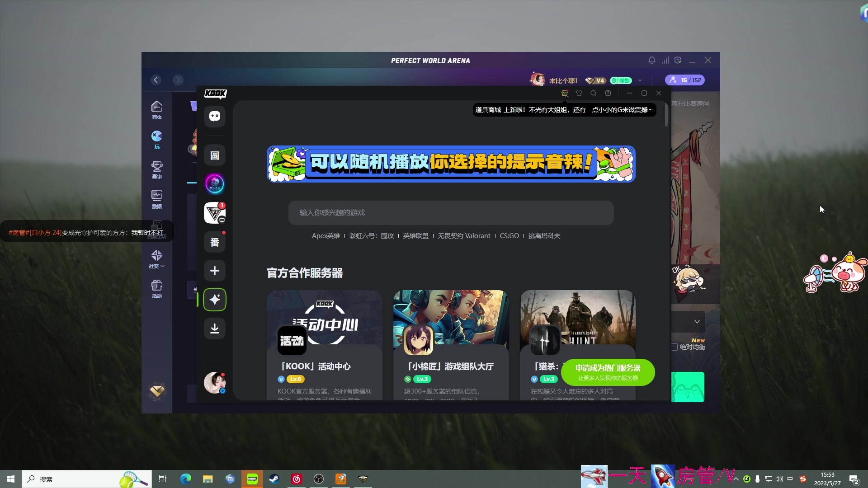The height and width of the screenshot is (488, 868).
Task: Open volume control in system tray
Action: tap(779, 479)
